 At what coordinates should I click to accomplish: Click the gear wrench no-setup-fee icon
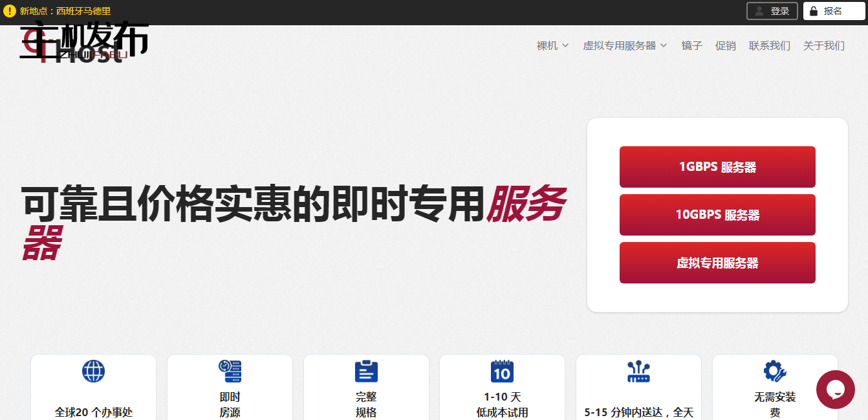[x=775, y=371]
